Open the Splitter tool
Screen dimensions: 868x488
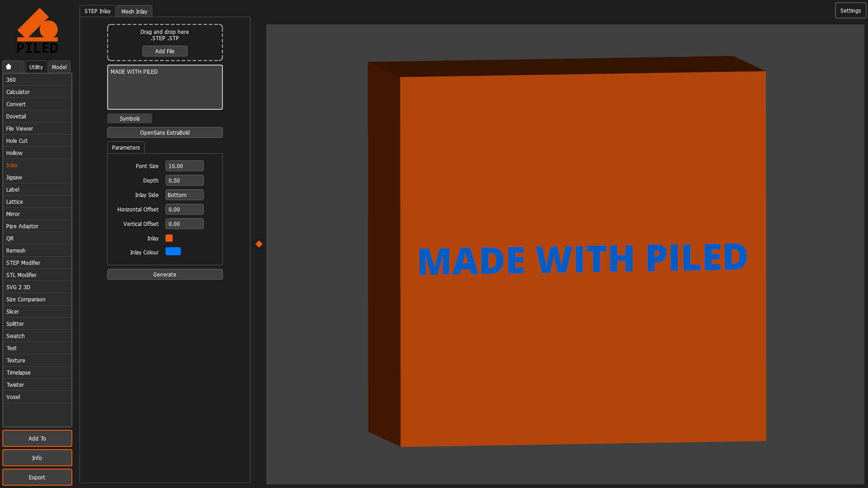(37, 324)
